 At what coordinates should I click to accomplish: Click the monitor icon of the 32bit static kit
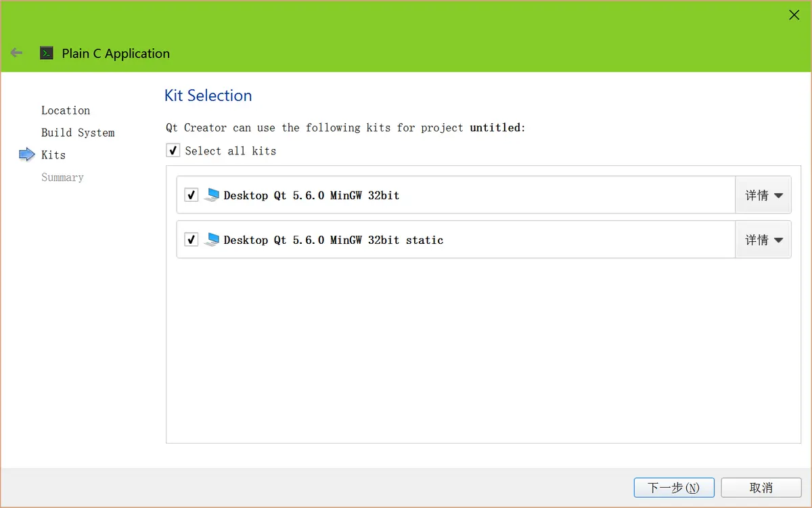[x=212, y=240]
